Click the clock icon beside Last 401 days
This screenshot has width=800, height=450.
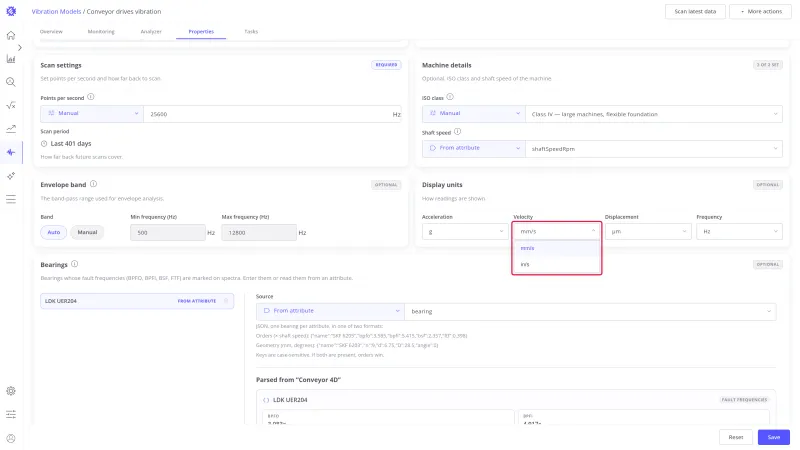[44, 144]
